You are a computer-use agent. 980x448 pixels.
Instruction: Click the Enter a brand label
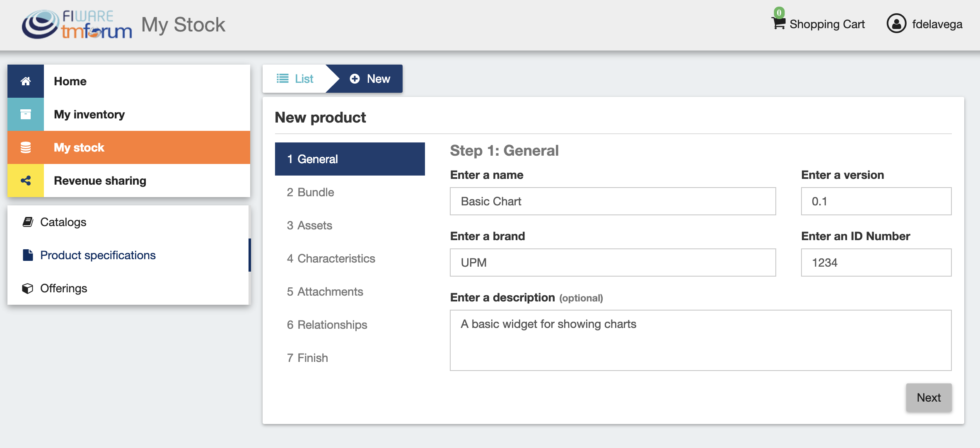(x=488, y=236)
